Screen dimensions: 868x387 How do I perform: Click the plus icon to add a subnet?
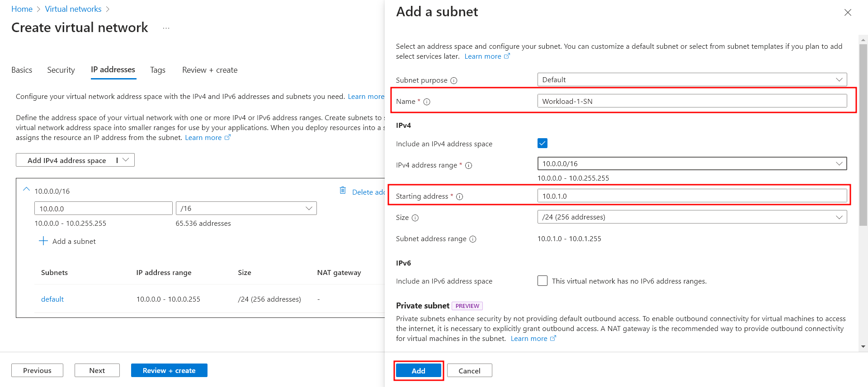[43, 241]
